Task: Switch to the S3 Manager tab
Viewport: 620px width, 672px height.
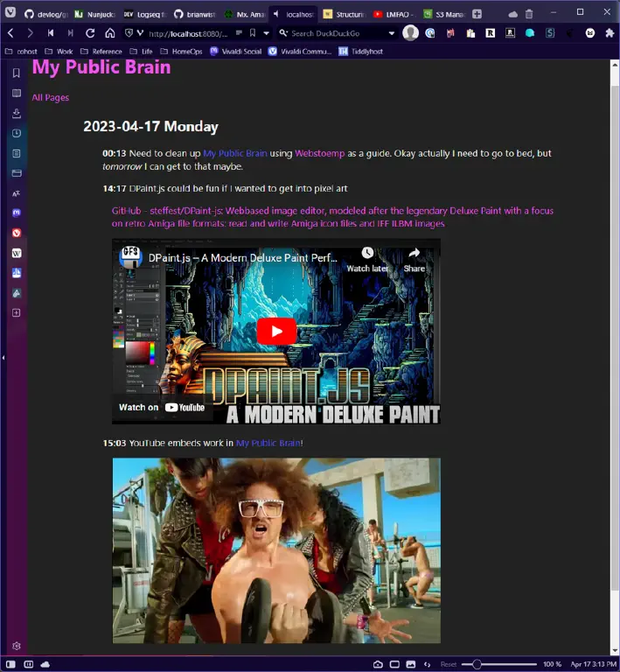Action: click(x=444, y=14)
